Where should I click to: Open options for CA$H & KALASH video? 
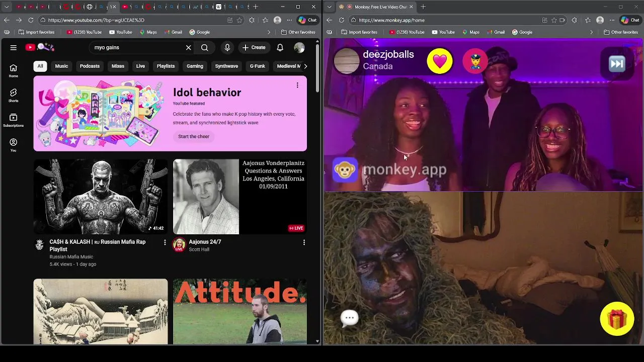[165, 242]
